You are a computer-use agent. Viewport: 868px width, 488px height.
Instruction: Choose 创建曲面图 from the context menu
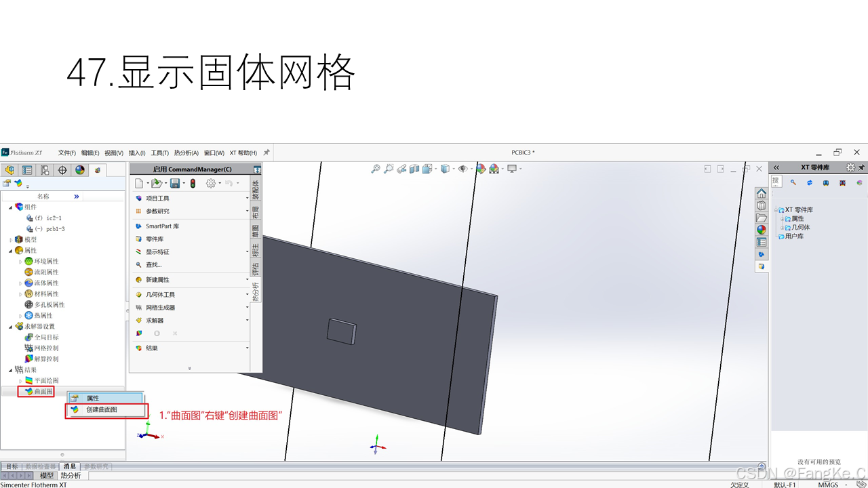coord(106,410)
